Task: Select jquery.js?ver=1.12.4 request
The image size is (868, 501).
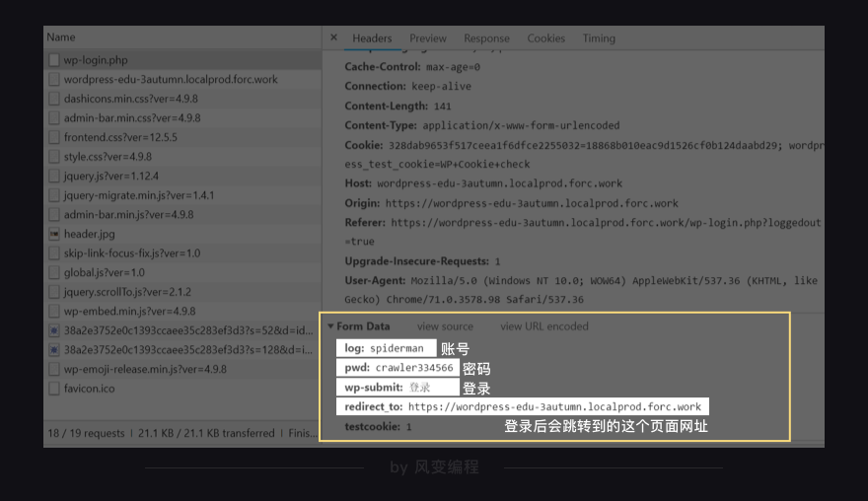Action: pyautogui.click(x=182, y=177)
